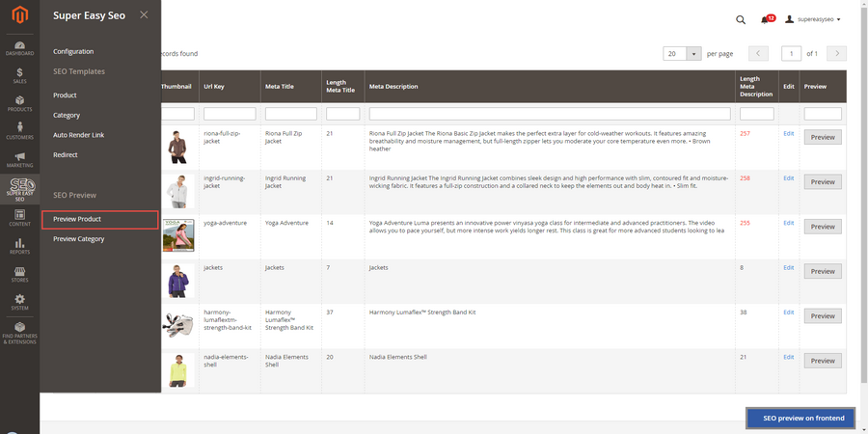Select the Super Easy SEO sidebar icon

pyautogui.click(x=20, y=189)
